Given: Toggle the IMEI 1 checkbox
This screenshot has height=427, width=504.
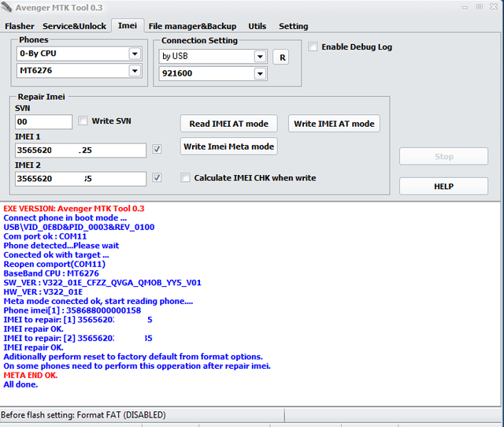Looking at the screenshot, I should [x=157, y=149].
